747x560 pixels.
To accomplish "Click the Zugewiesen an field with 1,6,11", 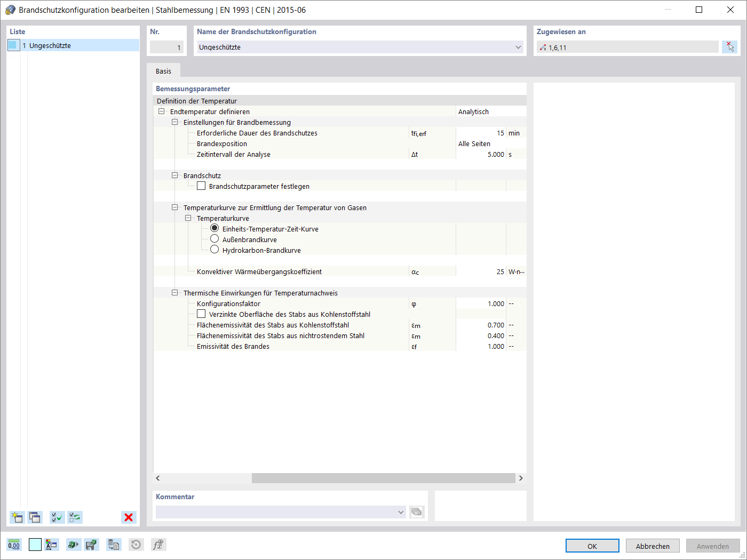I will tap(627, 47).
